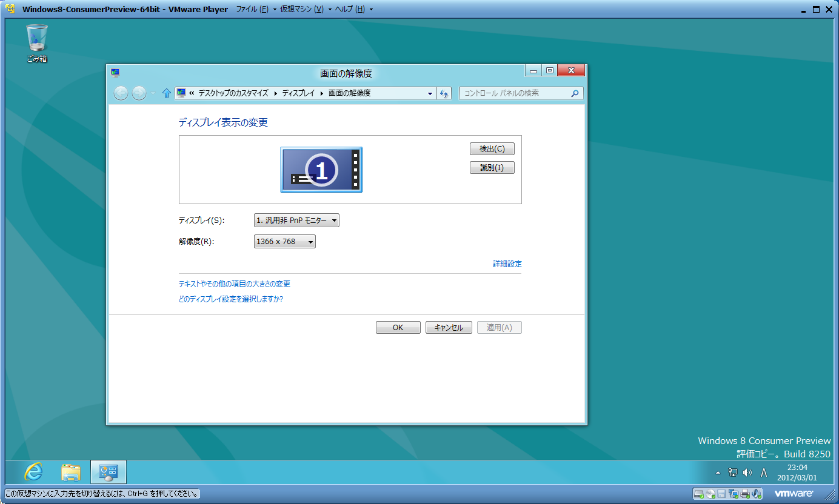This screenshot has width=839, height=504.
Task: Click the VMware printer status icon
Action: click(746, 494)
